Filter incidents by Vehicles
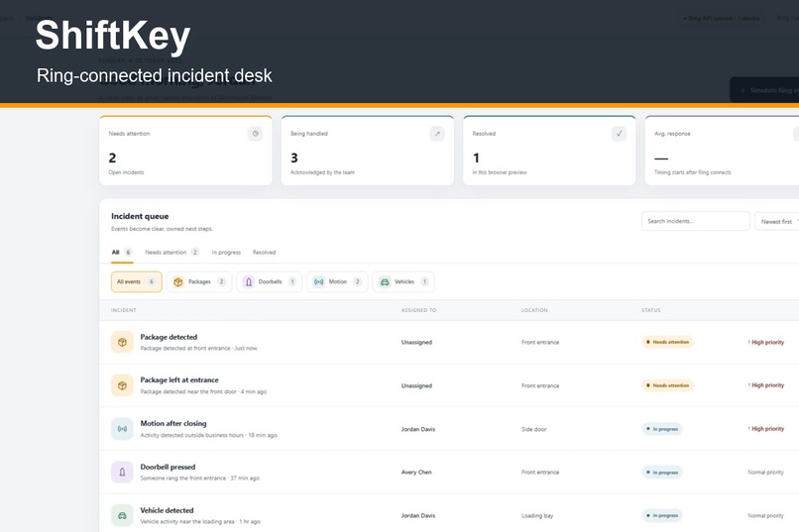The image size is (799, 532). coord(403,281)
